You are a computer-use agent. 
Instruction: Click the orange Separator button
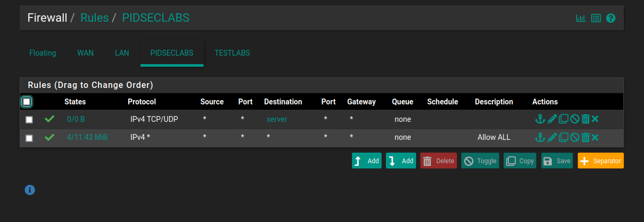click(601, 161)
